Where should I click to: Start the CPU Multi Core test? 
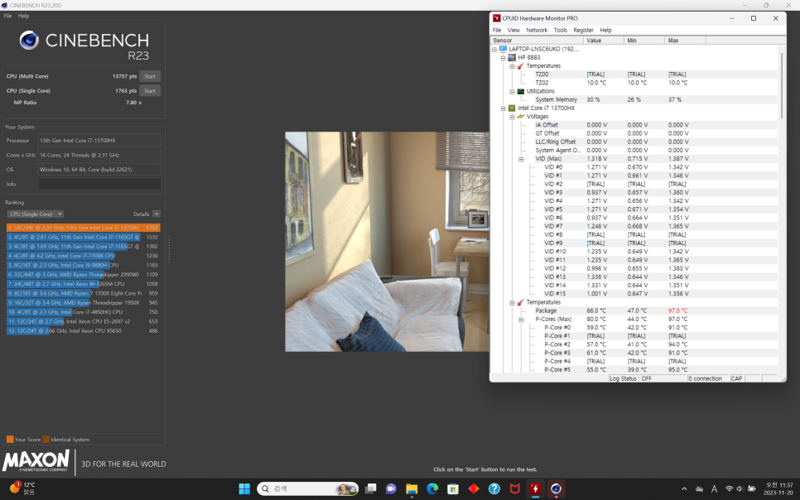pyautogui.click(x=149, y=76)
